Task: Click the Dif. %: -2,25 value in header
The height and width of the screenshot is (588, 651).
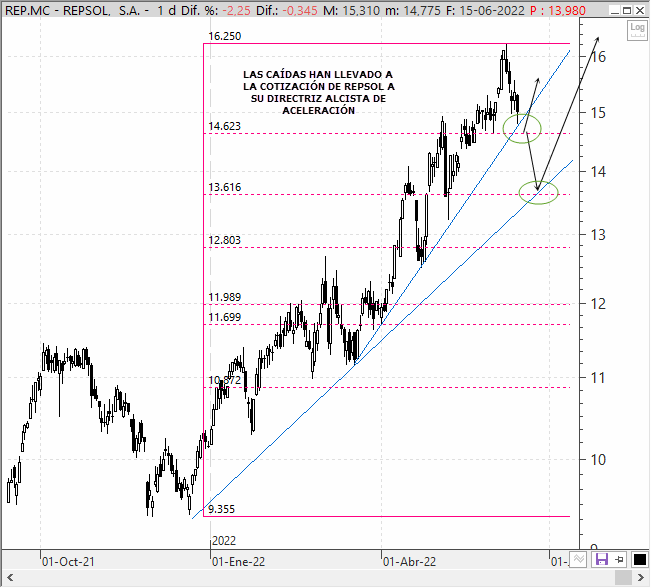Action: point(216,10)
